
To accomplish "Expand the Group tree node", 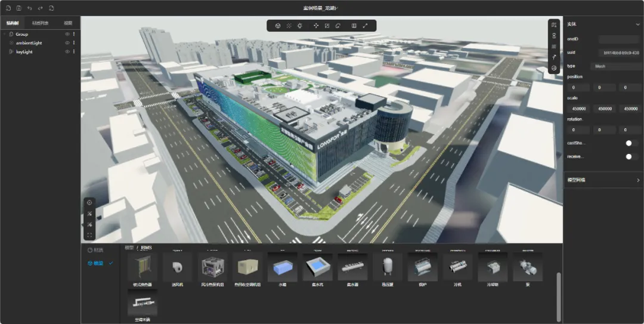I will pyautogui.click(x=5, y=34).
